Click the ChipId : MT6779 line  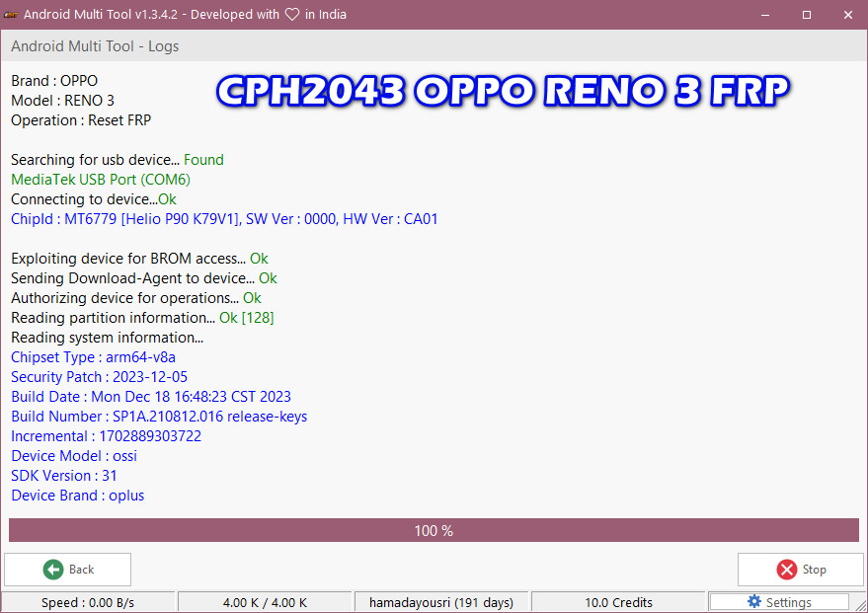click(224, 219)
